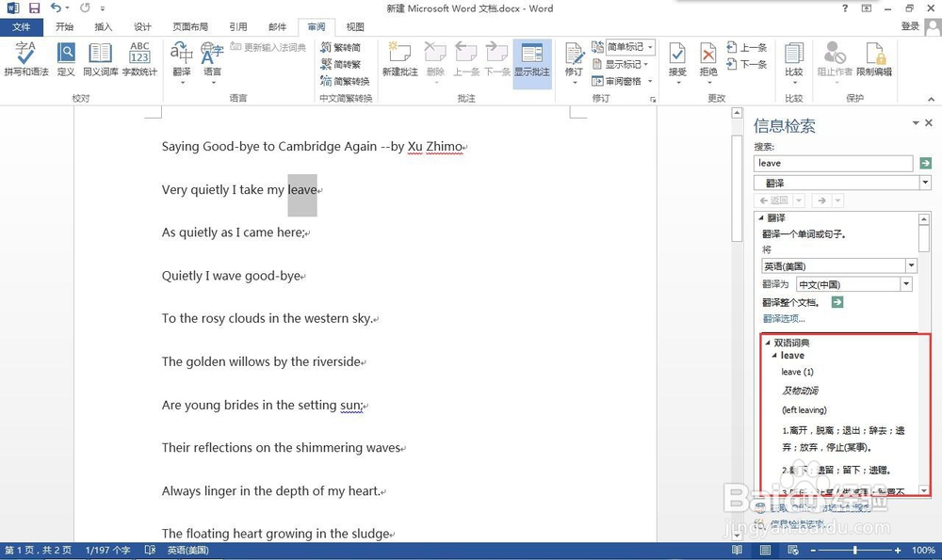Click the Sign in (登录) link
This screenshot has height=560, width=942.
[910, 26]
